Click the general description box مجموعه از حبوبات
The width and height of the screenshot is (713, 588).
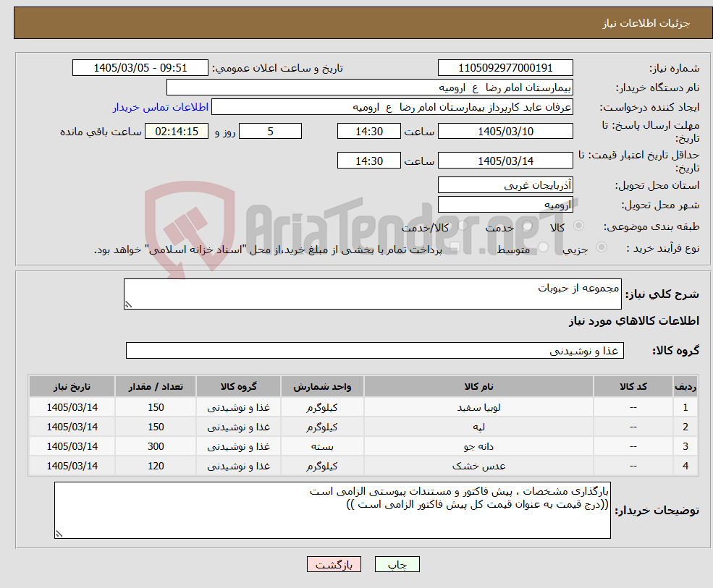pyautogui.click(x=372, y=294)
